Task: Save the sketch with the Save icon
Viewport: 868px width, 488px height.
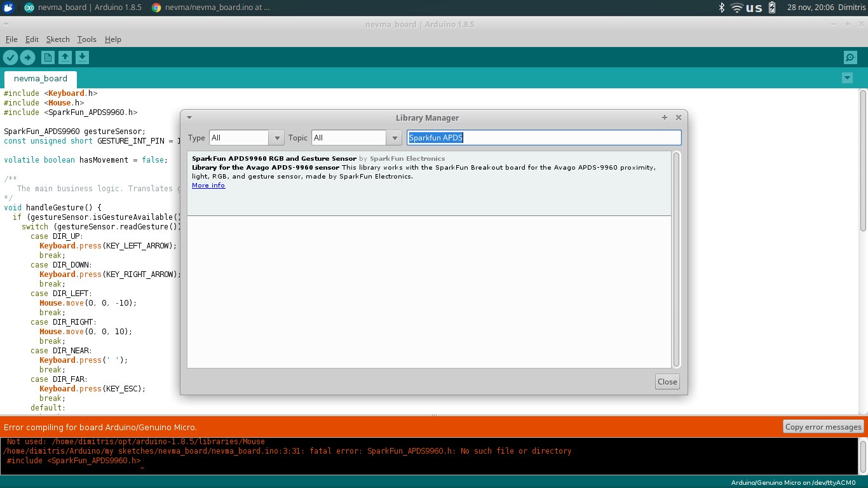Action: click(x=82, y=58)
